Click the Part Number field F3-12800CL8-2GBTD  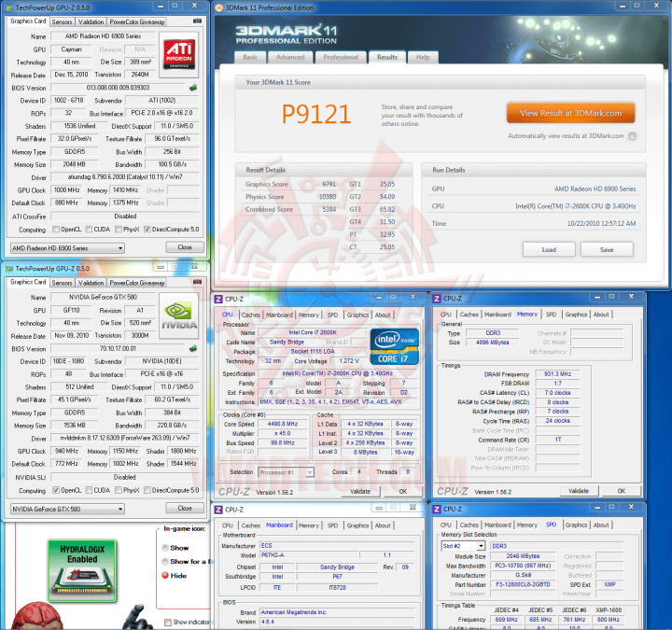[523, 584]
